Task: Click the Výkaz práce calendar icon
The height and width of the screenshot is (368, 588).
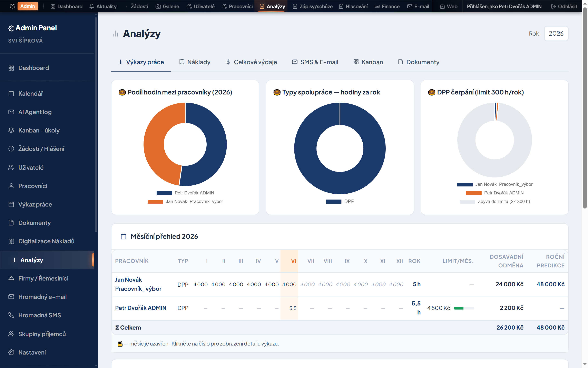Action: click(11, 204)
